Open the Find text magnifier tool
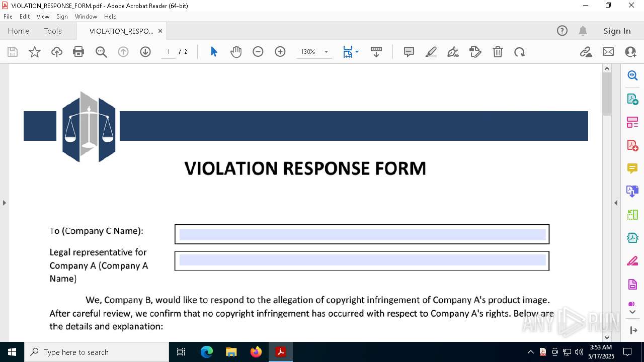Image resolution: width=644 pixels, height=362 pixels. (x=101, y=52)
